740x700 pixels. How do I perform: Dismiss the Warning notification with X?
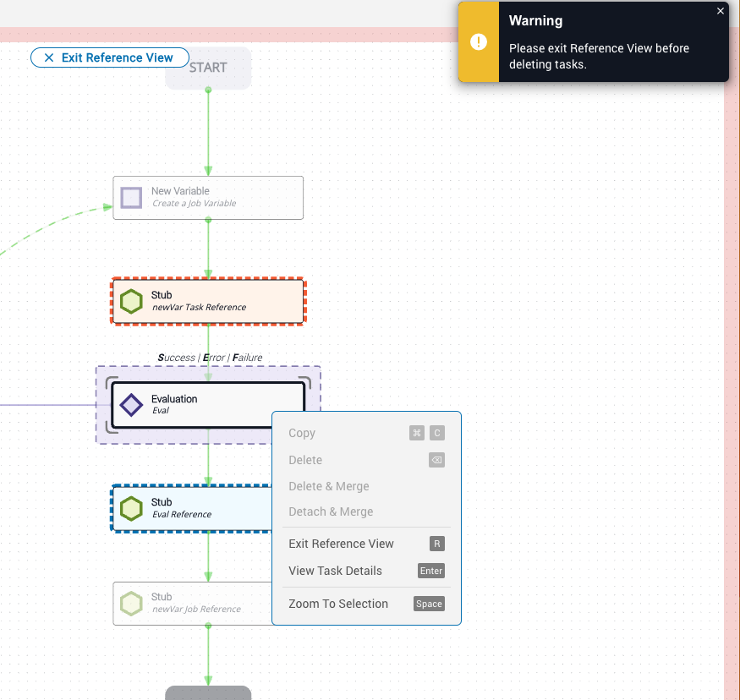721,11
